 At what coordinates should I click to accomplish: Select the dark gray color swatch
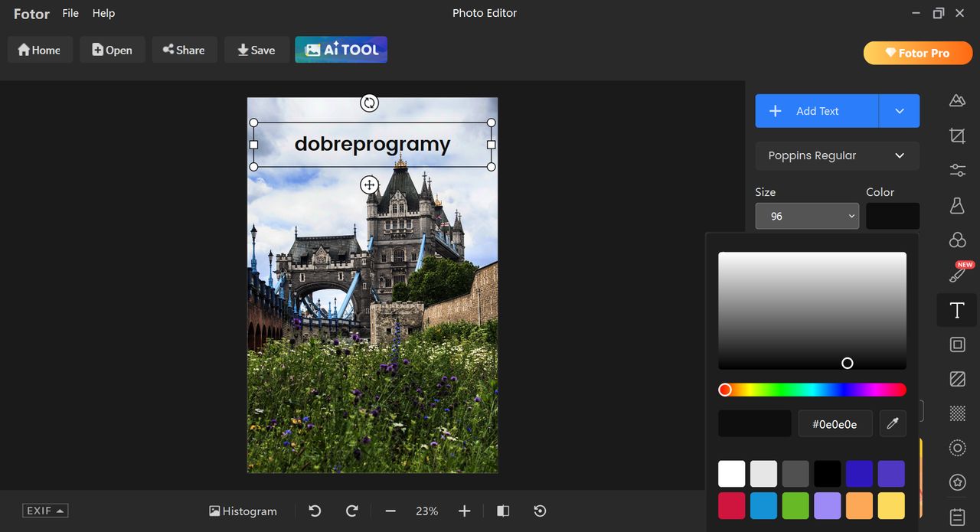point(795,474)
